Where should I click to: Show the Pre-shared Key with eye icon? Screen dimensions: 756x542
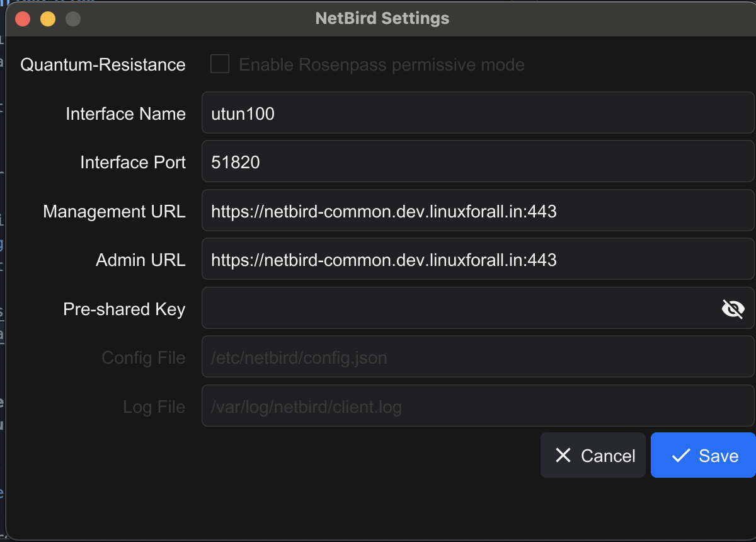733,309
